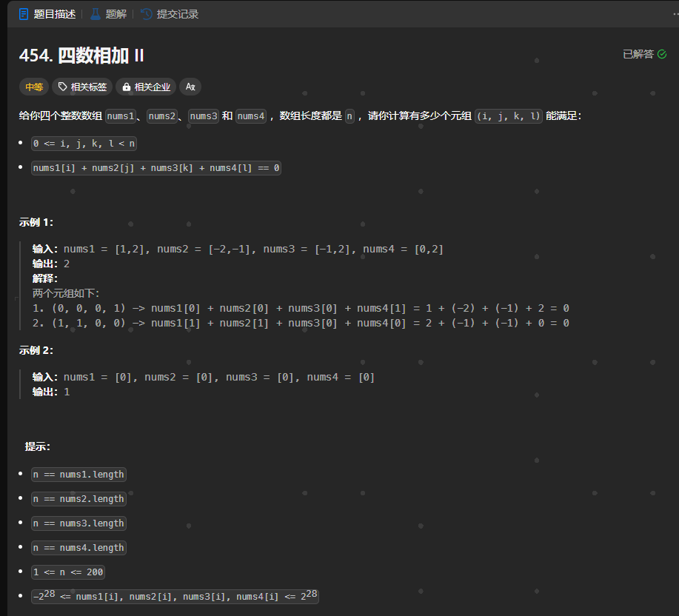
Task: Click the 两个元组如下 explanation line
Action: pyautogui.click(x=66, y=293)
